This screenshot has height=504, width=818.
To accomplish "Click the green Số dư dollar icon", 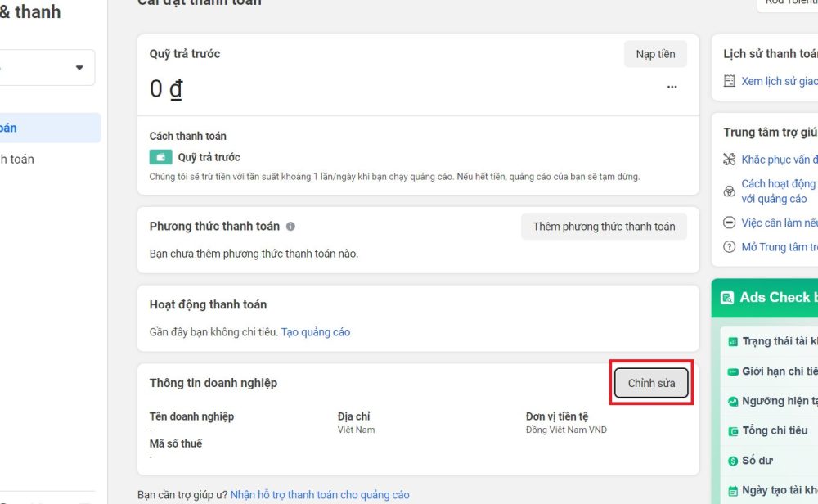I will pyautogui.click(x=733, y=461).
